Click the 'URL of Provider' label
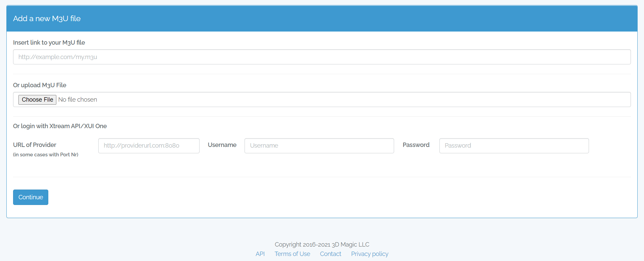 pos(35,145)
